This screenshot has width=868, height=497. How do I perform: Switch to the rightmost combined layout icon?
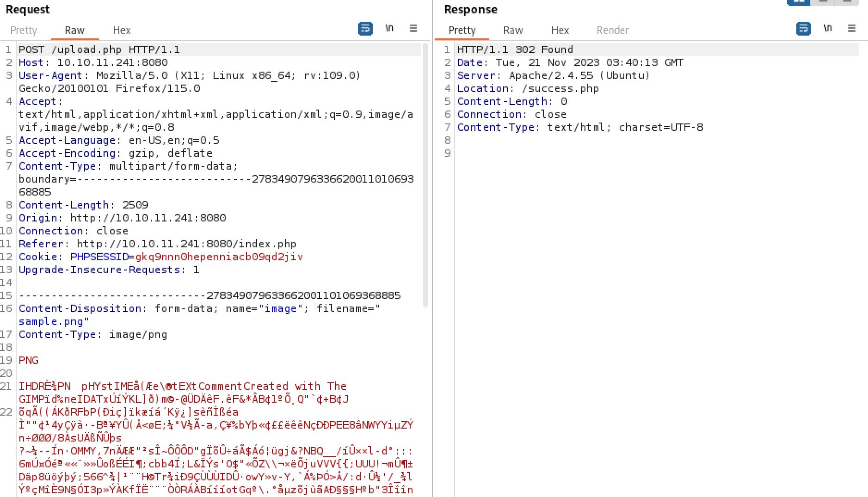tap(847, 2)
